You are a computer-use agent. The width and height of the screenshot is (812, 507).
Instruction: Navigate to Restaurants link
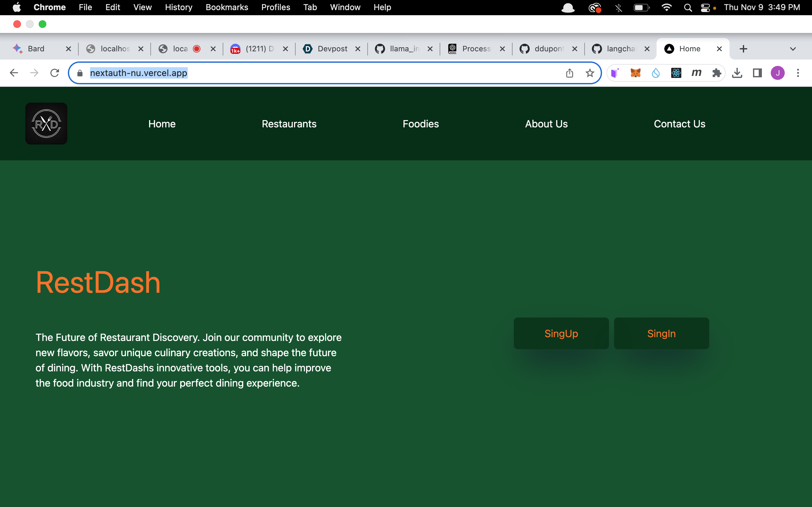point(289,124)
